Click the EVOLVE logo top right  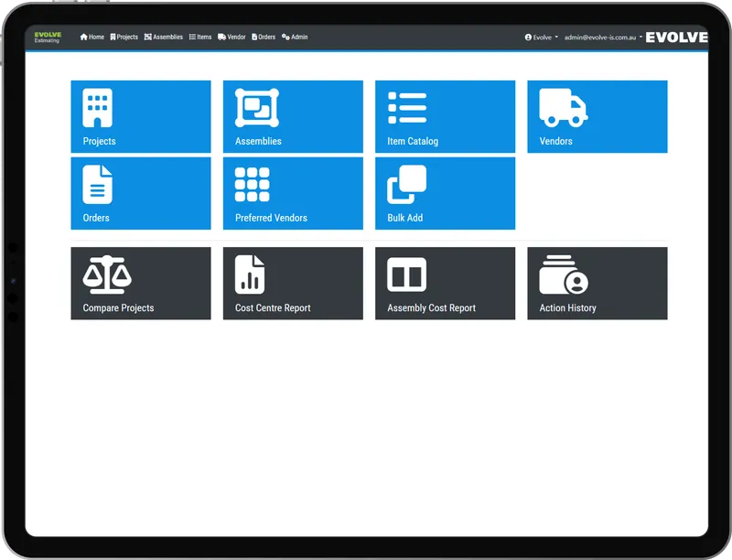(x=679, y=38)
